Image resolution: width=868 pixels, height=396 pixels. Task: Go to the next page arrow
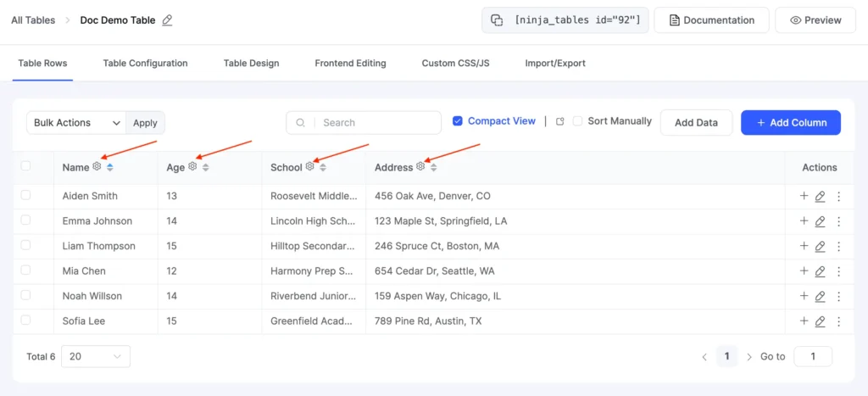pyautogui.click(x=749, y=357)
